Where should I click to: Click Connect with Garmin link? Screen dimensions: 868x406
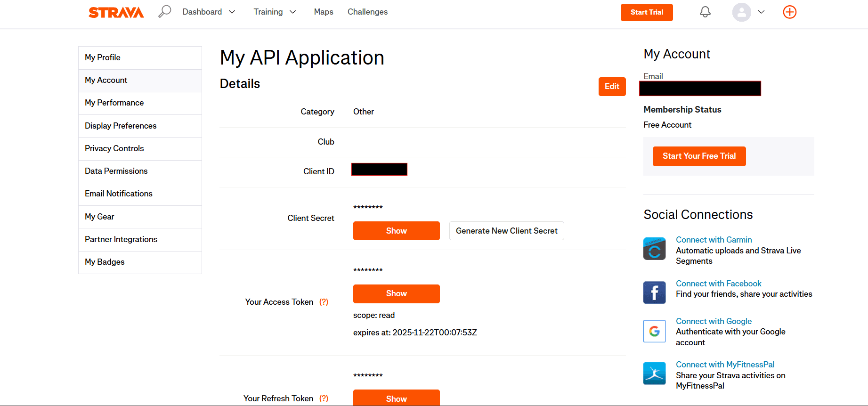[714, 240]
